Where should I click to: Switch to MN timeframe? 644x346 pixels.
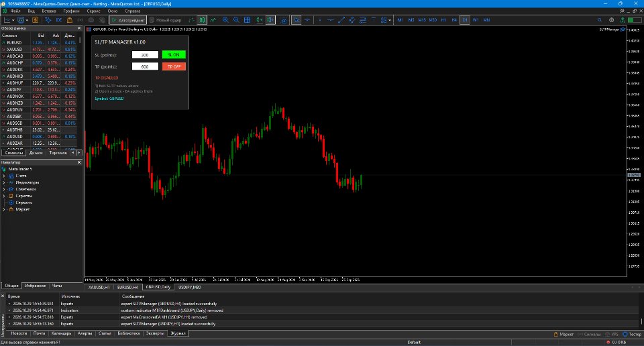487,19
